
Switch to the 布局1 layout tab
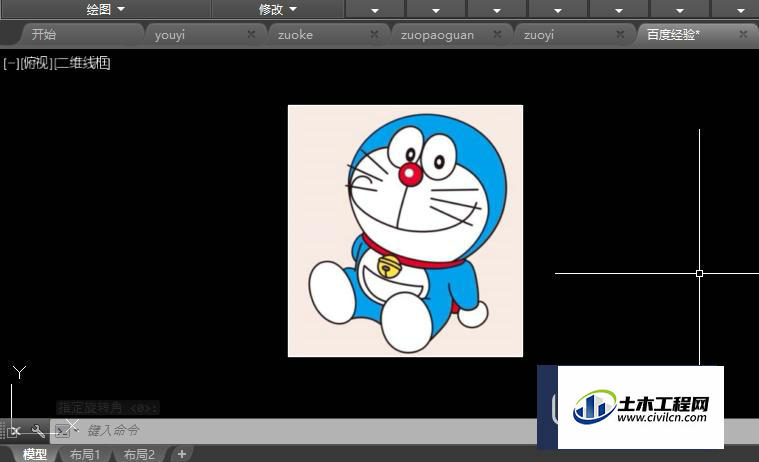[x=85, y=454]
